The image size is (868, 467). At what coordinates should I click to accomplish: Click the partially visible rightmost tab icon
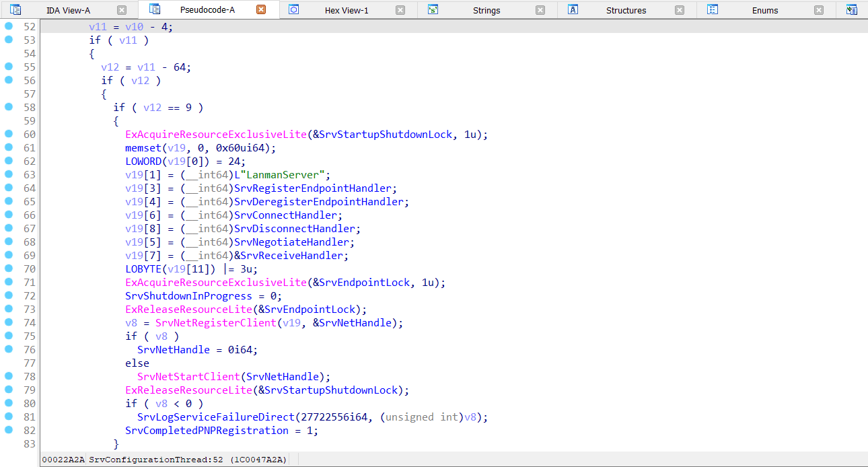tap(852, 10)
